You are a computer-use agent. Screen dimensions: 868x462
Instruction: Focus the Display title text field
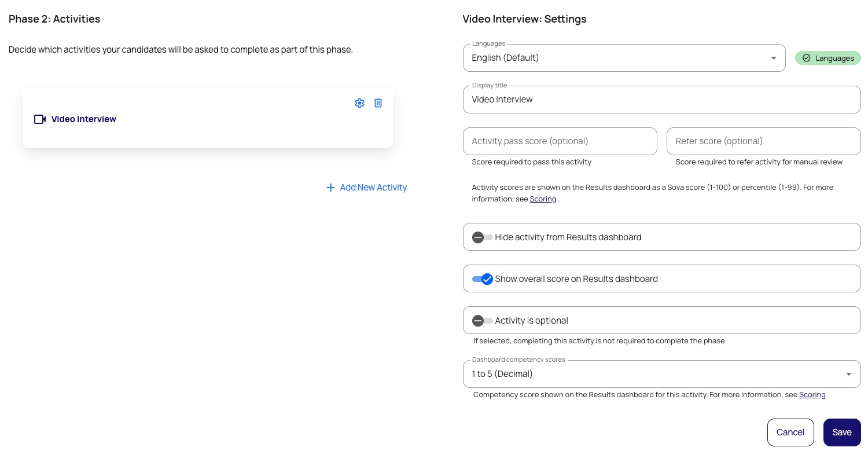[661, 100]
